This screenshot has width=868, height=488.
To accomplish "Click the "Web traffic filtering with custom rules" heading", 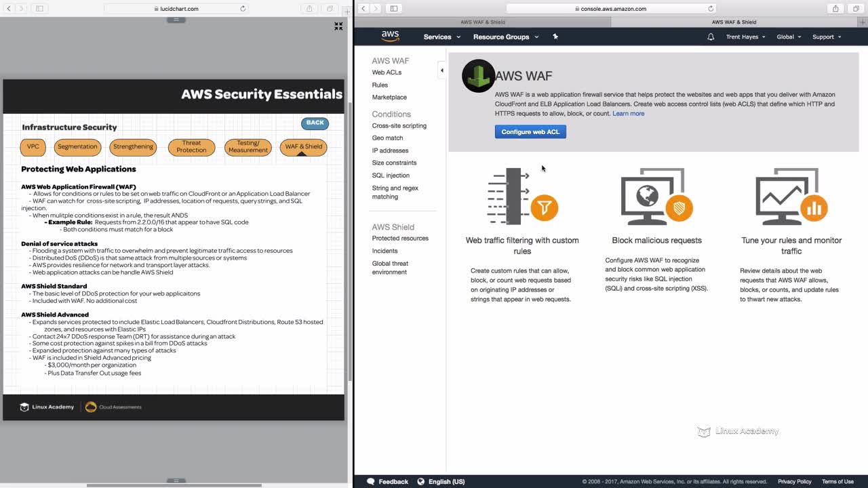I will pos(522,245).
